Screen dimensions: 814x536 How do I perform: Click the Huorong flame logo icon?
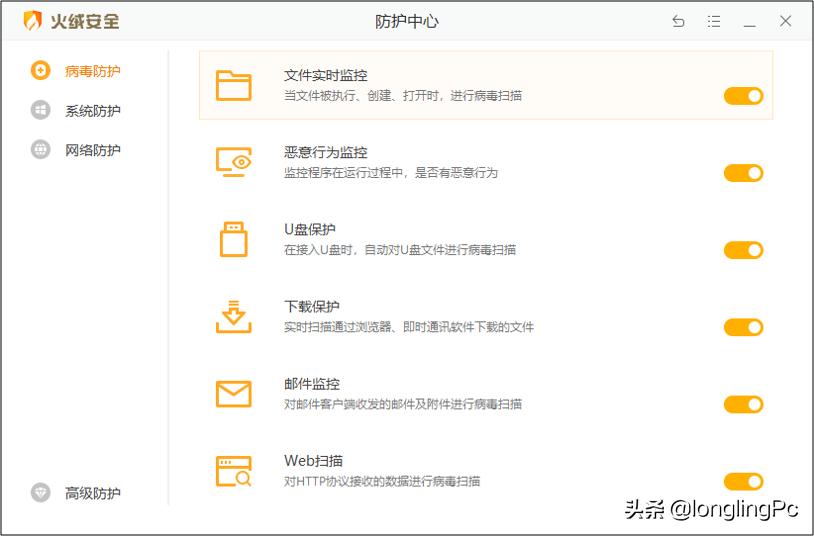click(32, 21)
